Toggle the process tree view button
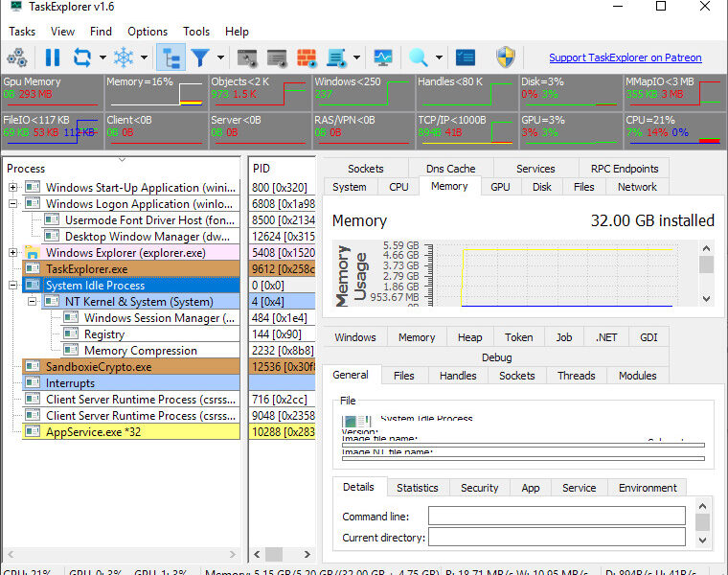 click(170, 57)
